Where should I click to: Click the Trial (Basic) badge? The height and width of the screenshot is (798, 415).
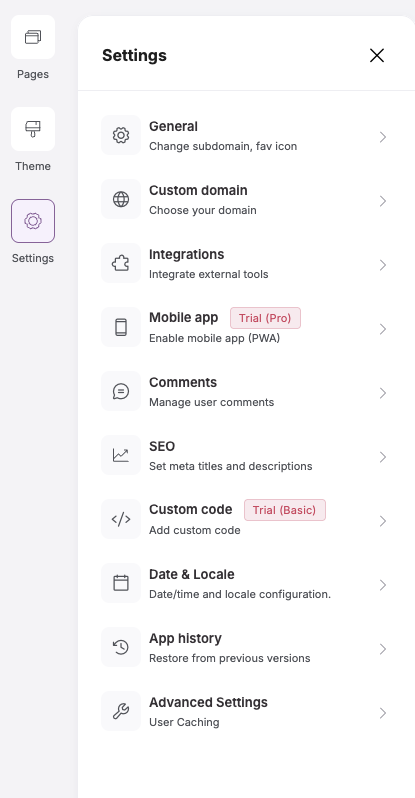click(x=285, y=510)
